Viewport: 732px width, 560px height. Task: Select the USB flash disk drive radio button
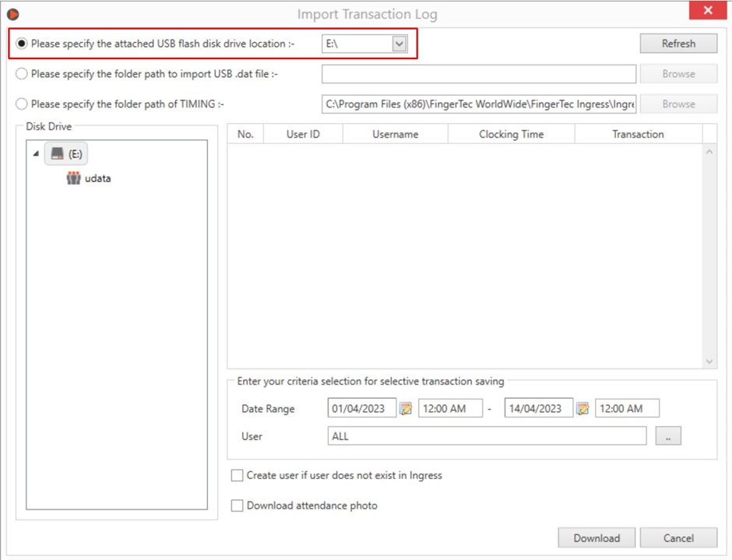[x=22, y=44]
